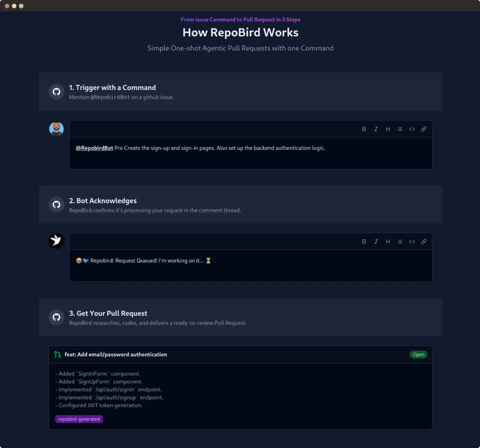Click the green maximize window dot
The width and height of the screenshot is (480, 448).
(21, 6)
